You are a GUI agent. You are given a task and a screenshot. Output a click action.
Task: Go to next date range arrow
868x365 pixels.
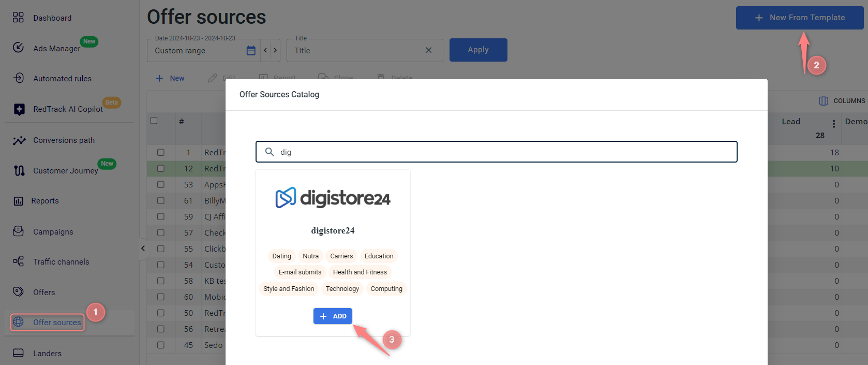(275, 50)
